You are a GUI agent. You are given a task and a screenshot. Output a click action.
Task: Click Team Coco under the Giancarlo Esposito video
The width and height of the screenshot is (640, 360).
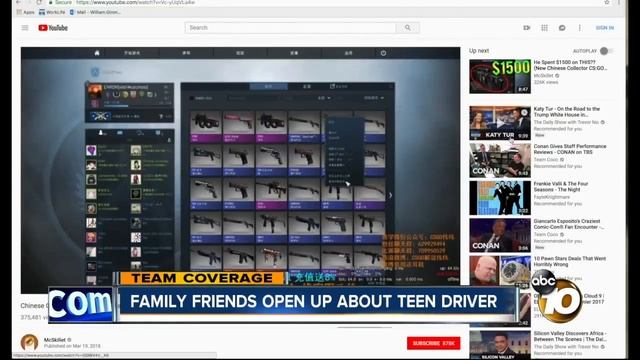point(546,234)
